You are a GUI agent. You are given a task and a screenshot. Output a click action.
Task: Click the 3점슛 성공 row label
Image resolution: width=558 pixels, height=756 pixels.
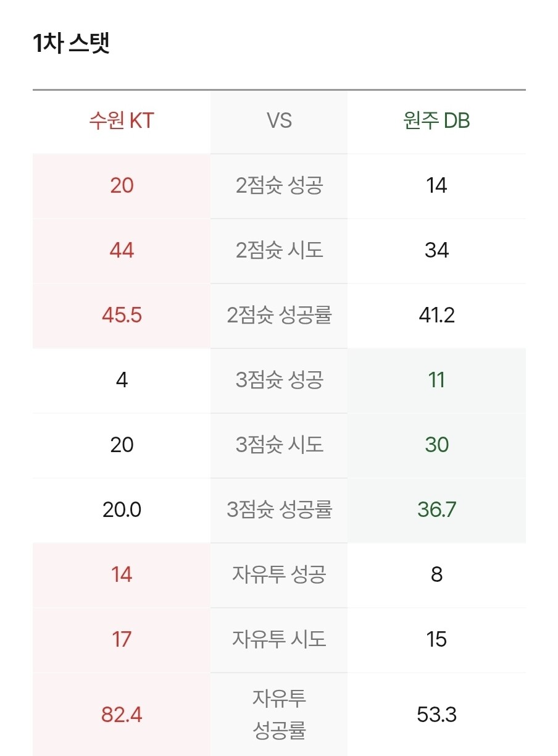(279, 380)
